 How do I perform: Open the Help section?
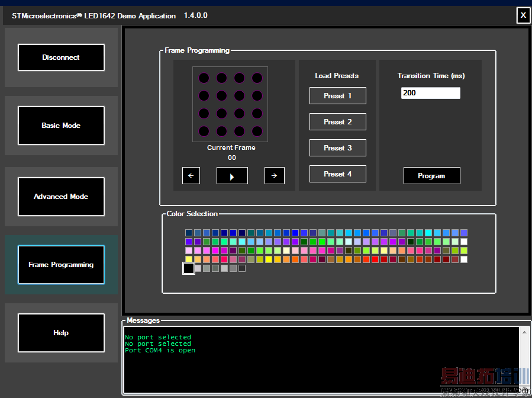pyautogui.click(x=61, y=333)
